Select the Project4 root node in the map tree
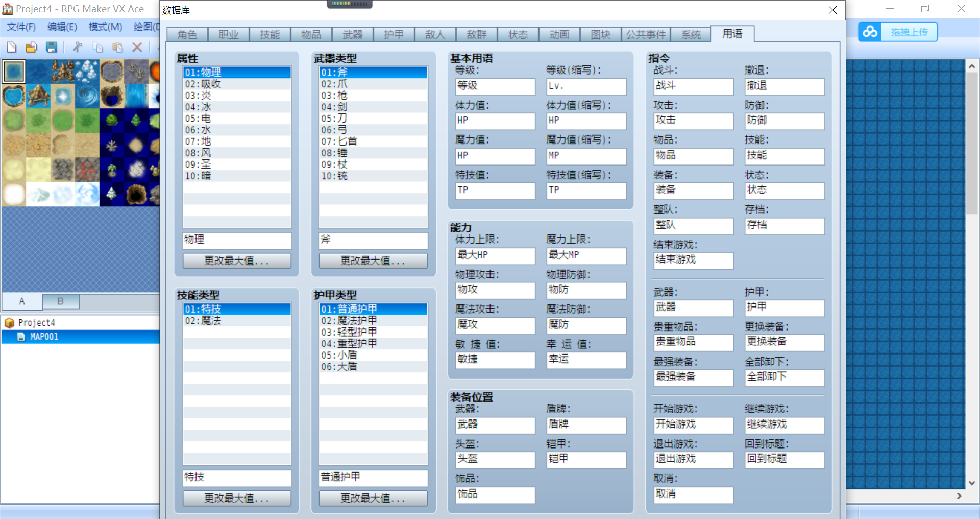Image resolution: width=980 pixels, height=519 pixels. click(x=37, y=323)
